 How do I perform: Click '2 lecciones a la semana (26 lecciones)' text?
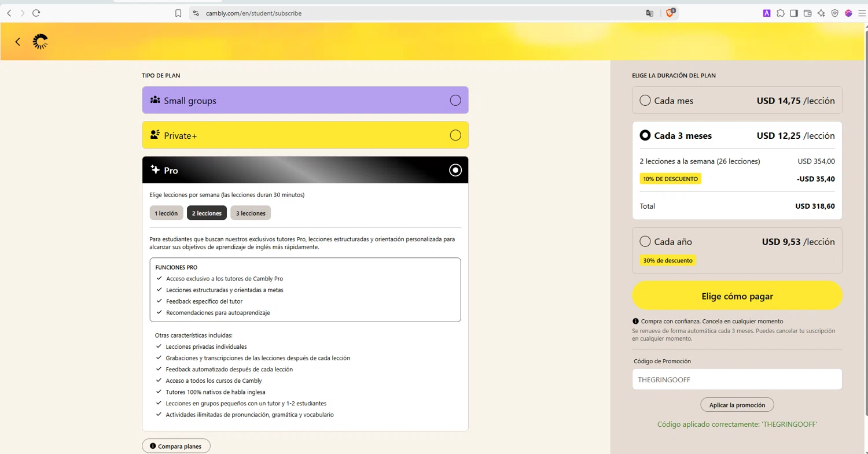700,161
